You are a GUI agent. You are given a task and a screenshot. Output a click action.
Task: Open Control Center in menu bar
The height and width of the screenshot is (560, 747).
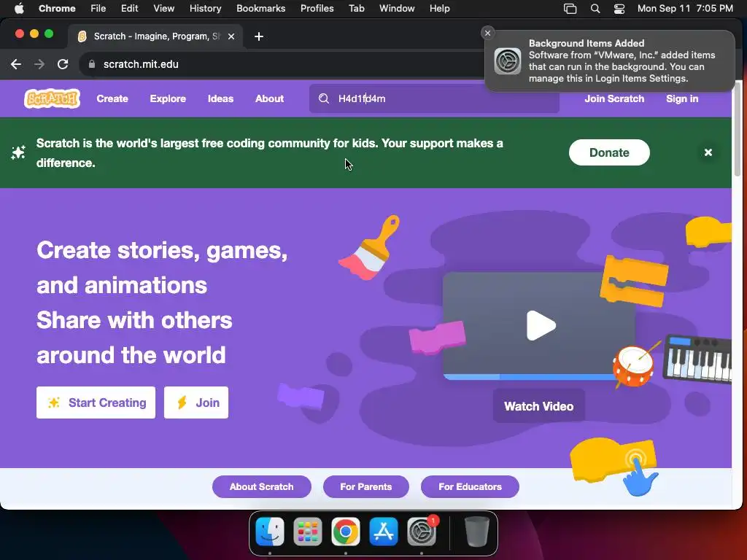[x=619, y=9]
